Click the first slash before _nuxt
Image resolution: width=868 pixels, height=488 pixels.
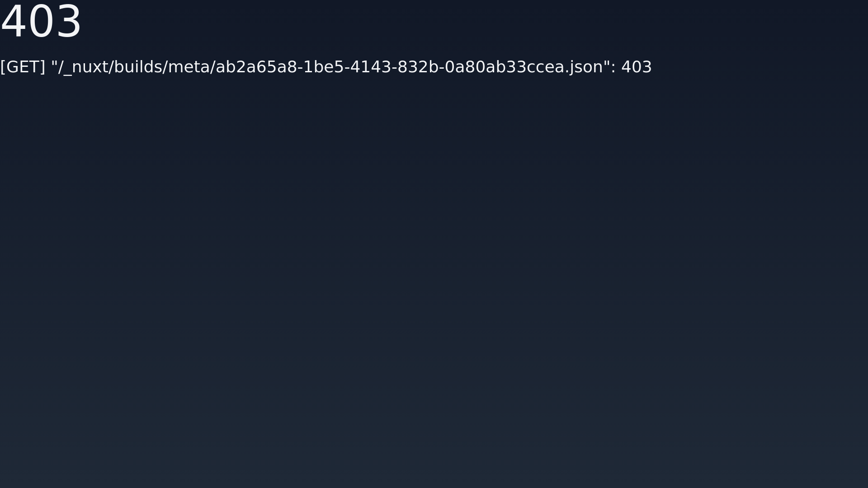tap(61, 67)
